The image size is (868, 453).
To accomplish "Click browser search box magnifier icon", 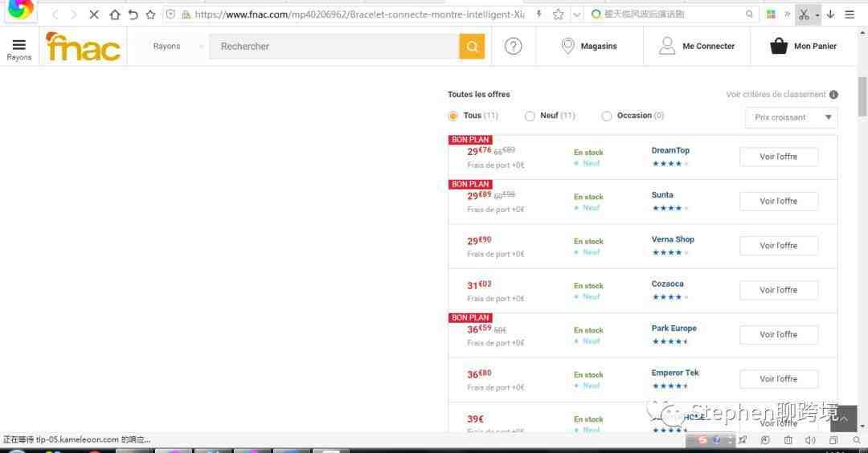I will (x=749, y=14).
